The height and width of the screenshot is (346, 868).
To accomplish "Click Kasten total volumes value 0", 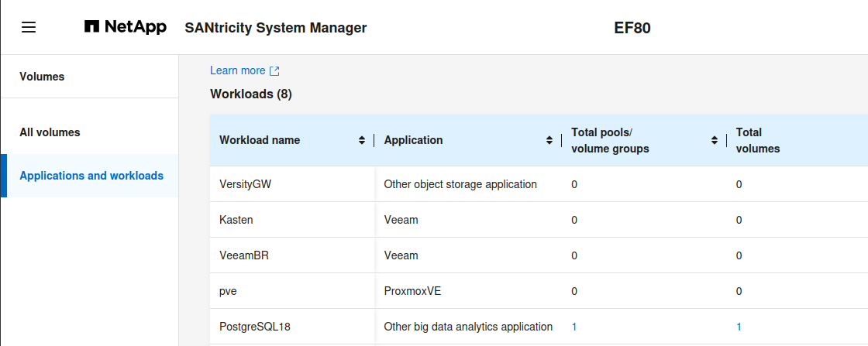I will (x=739, y=220).
